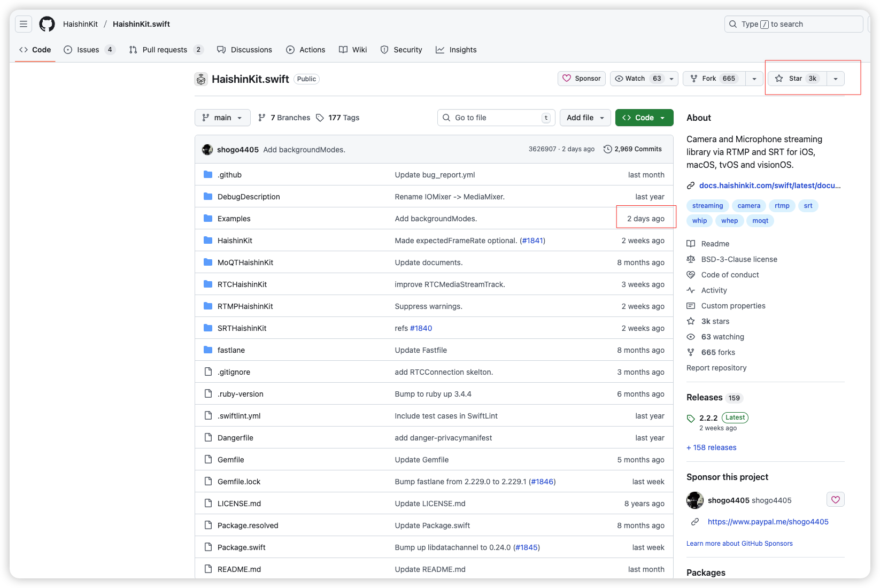Click the link icon beside PayPal URL

click(x=695, y=522)
